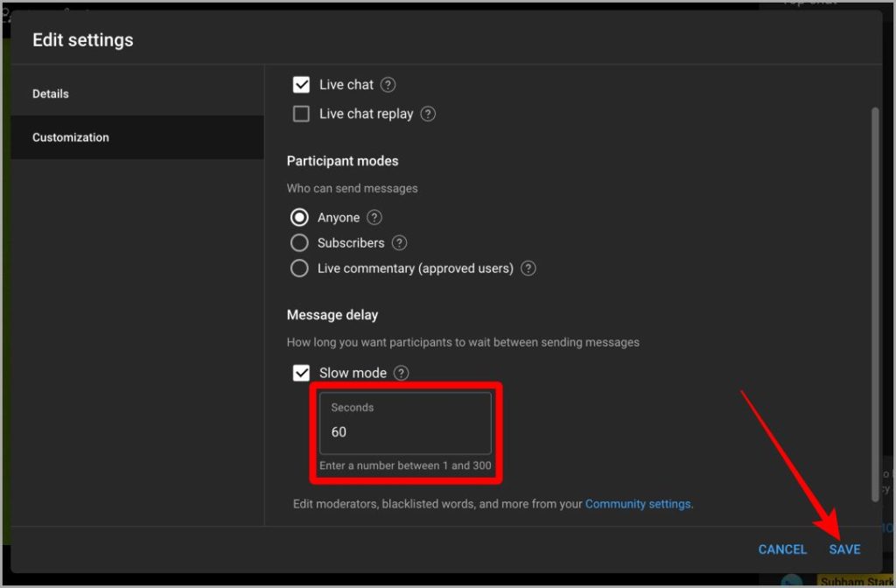Screen dimensions: 896x588
Task: Disable the Slow mode checkbox
Action: pyautogui.click(x=301, y=373)
